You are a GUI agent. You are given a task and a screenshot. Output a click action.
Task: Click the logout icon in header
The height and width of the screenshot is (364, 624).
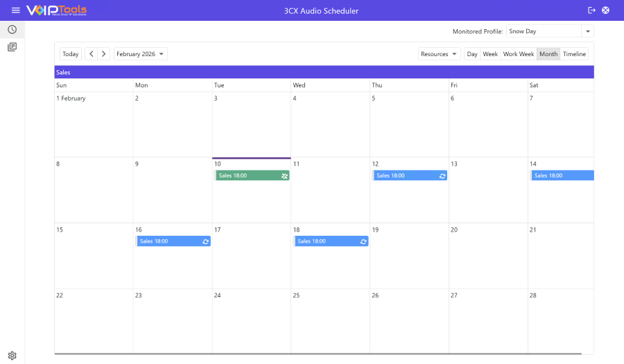(x=591, y=10)
